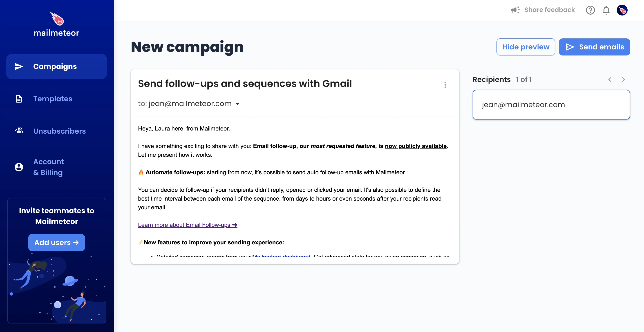The width and height of the screenshot is (644, 332).
Task: Click the Account and Billing icon
Action: click(19, 167)
